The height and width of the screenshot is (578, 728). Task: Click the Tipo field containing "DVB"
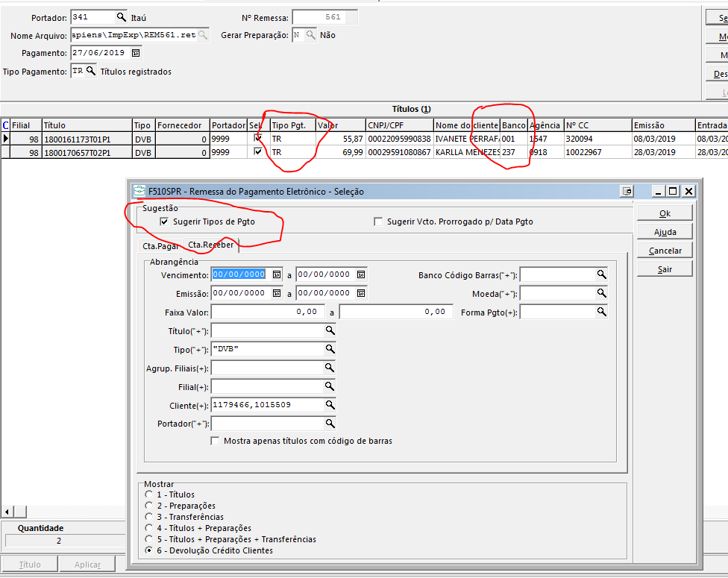click(267, 349)
